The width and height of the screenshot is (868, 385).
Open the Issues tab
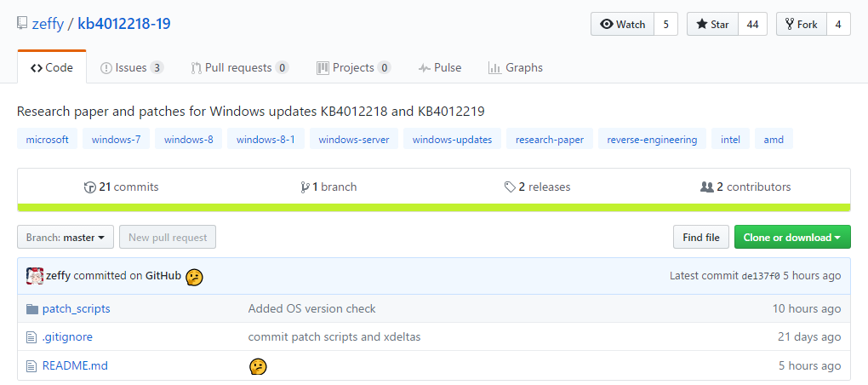[132, 67]
